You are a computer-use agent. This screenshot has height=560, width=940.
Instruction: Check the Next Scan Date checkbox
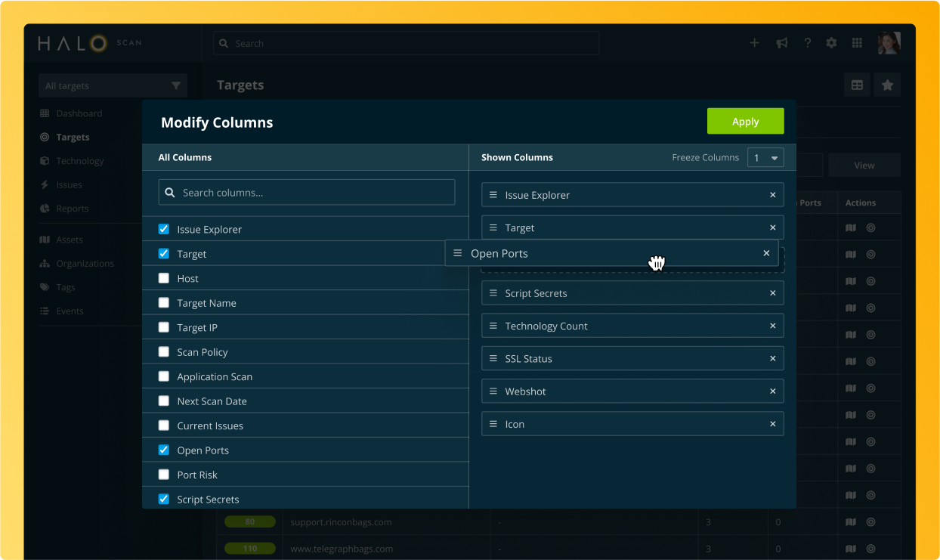pos(163,401)
